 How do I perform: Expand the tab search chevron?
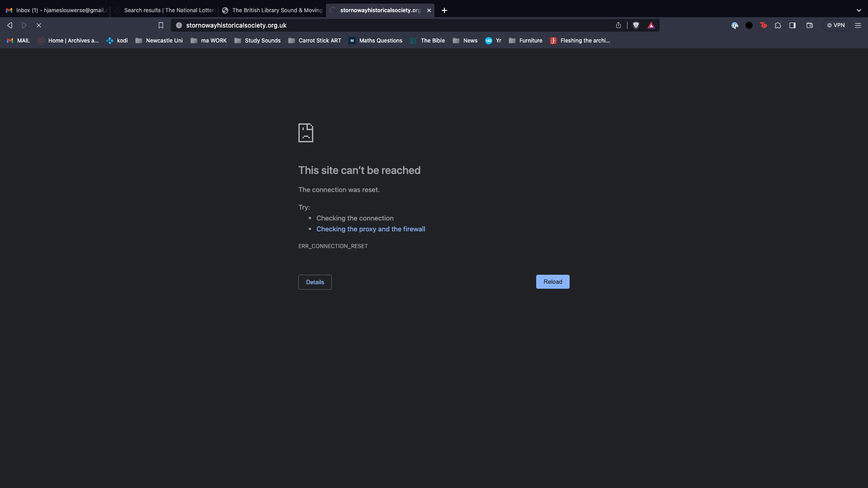point(859,10)
